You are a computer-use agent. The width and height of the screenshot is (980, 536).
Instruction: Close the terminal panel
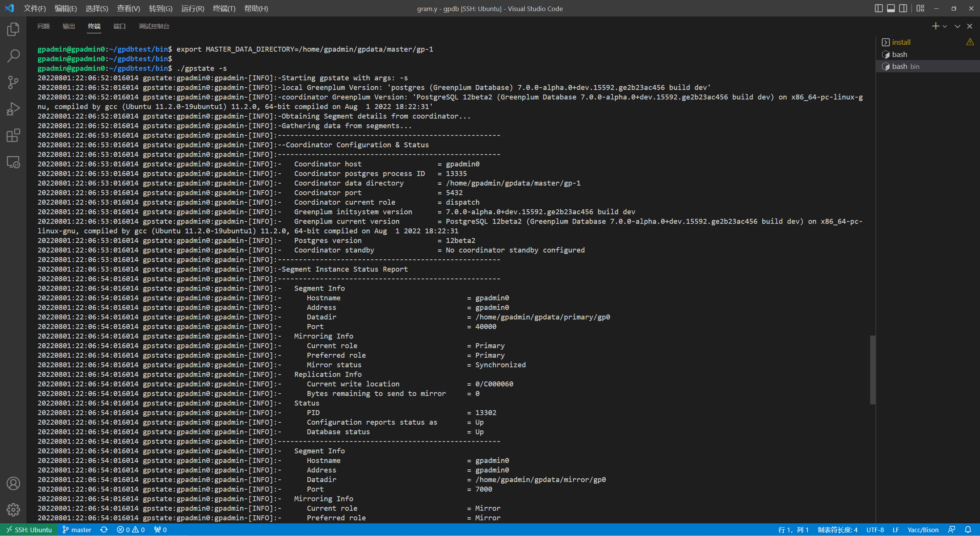(x=969, y=26)
